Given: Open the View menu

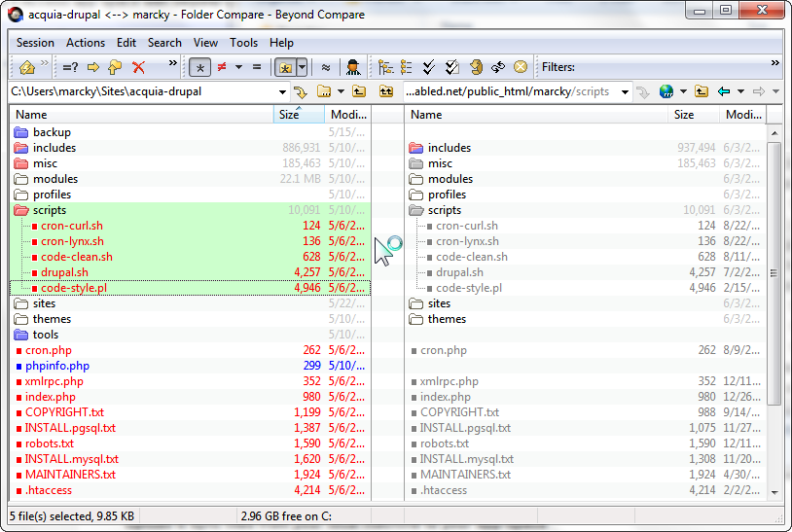Looking at the screenshot, I should coord(205,43).
